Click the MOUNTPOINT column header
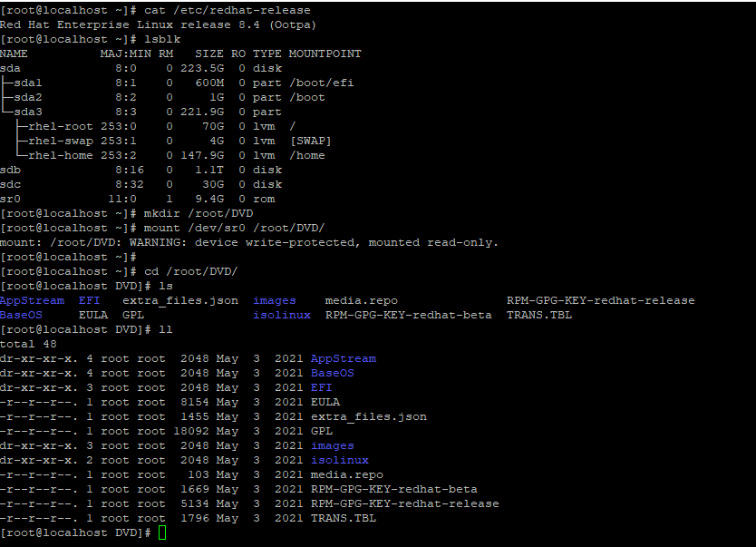 click(x=325, y=54)
